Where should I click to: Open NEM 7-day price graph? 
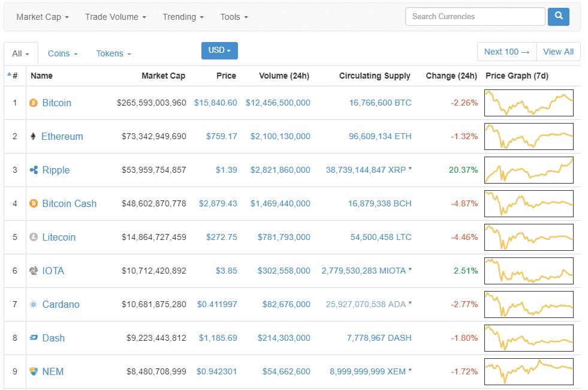tap(529, 371)
